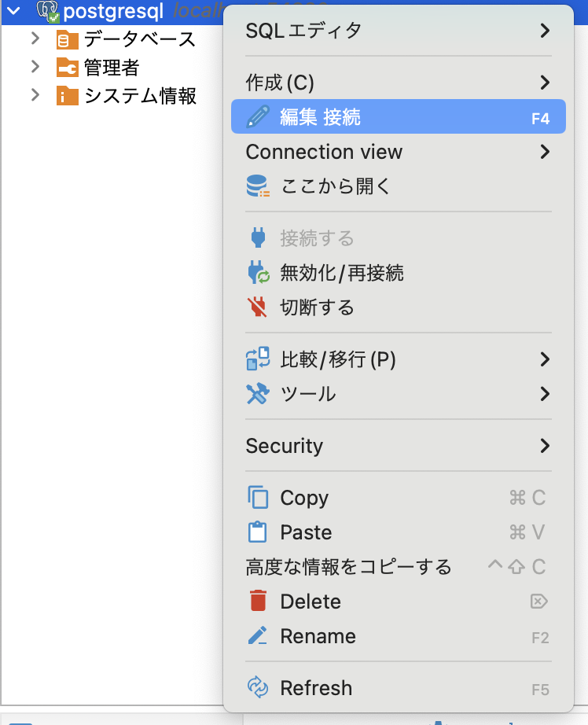Click the database icon next to ここから開く
The image size is (588, 725).
point(259,186)
